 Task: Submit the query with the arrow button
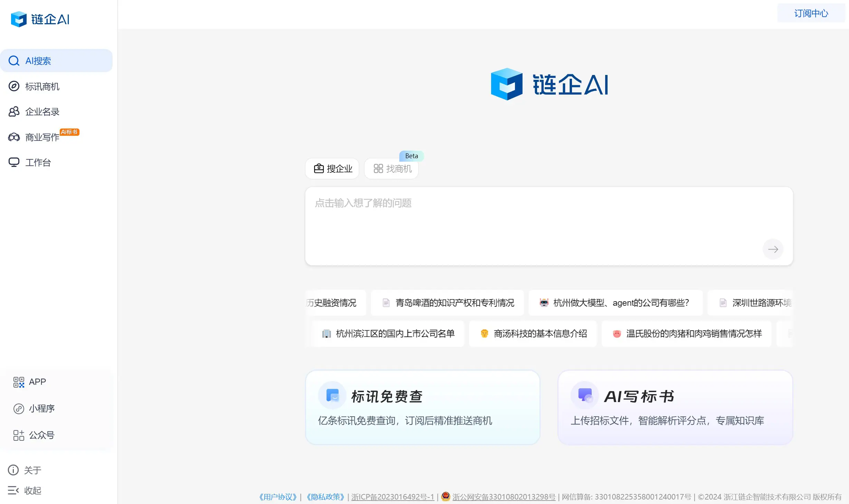pos(773,249)
